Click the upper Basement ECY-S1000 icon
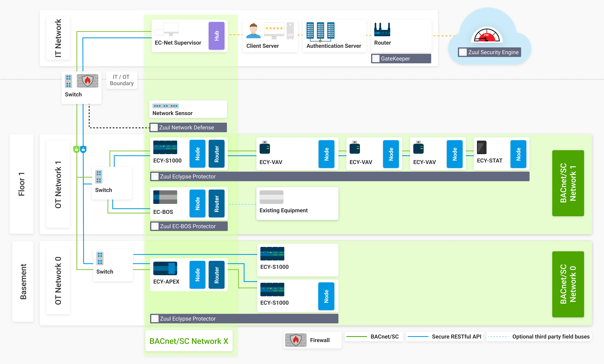 click(272, 254)
